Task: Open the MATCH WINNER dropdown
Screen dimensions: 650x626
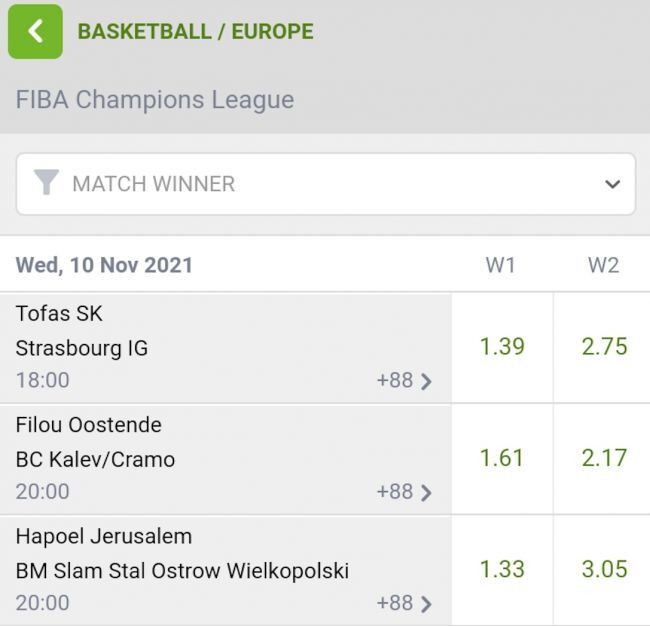Action: (x=325, y=184)
